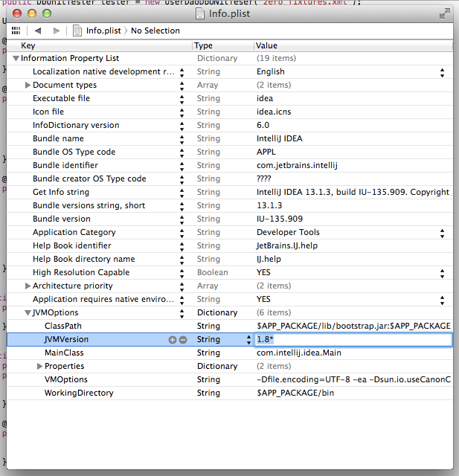Edit the JVMVersion value field 1.8*

pyautogui.click(x=353, y=339)
